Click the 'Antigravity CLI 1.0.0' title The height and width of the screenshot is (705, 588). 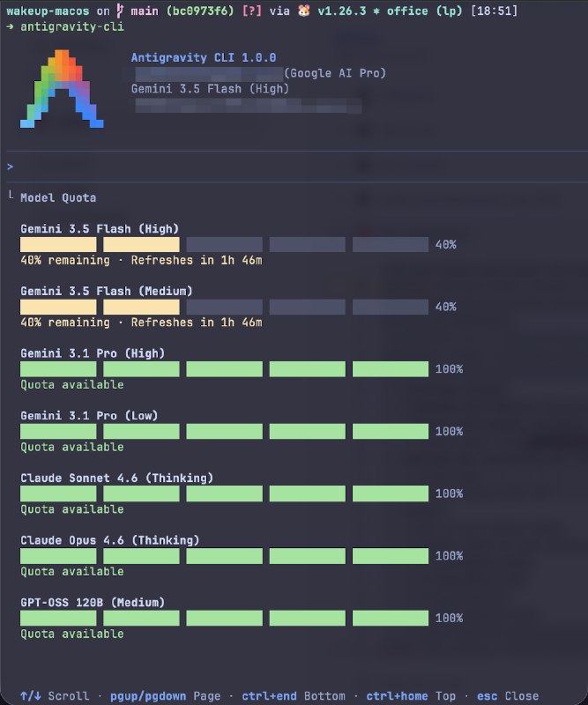[204, 57]
